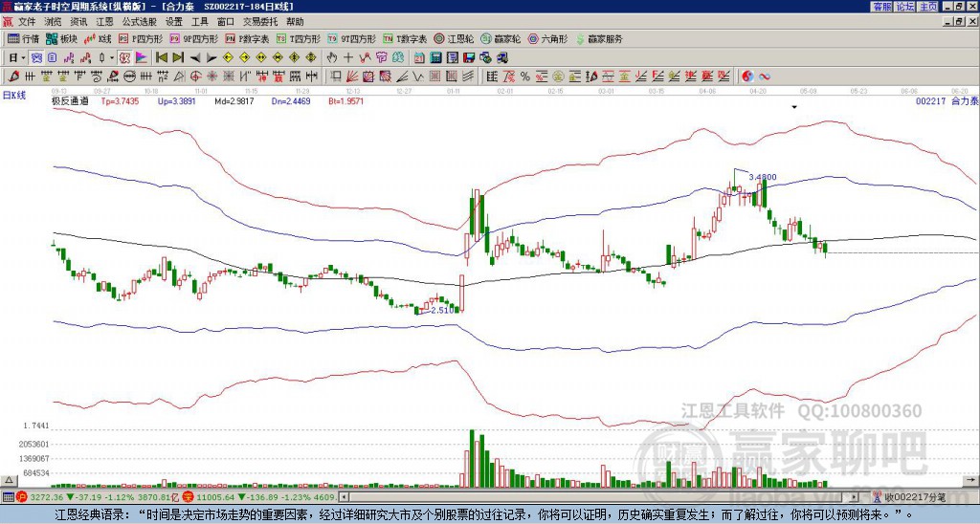Click the 论坛 forum link
The height and width of the screenshot is (524, 980).
click(x=904, y=7)
